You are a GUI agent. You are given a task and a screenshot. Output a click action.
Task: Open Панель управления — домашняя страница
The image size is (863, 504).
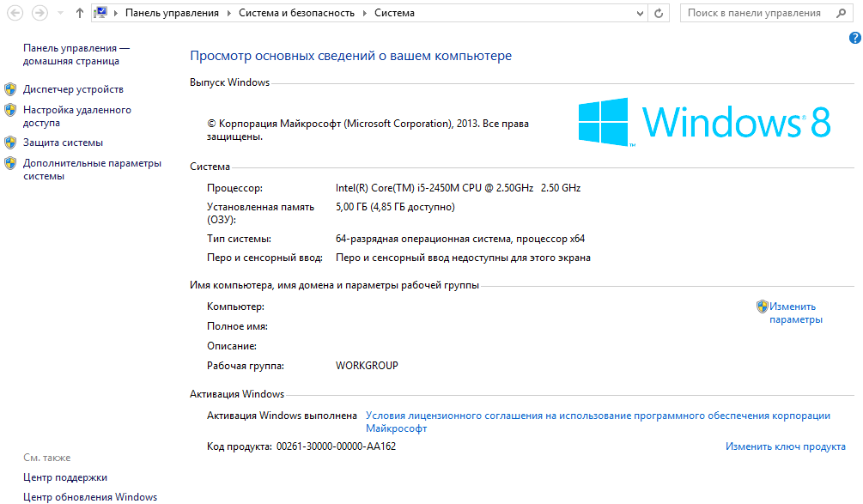[76, 54]
